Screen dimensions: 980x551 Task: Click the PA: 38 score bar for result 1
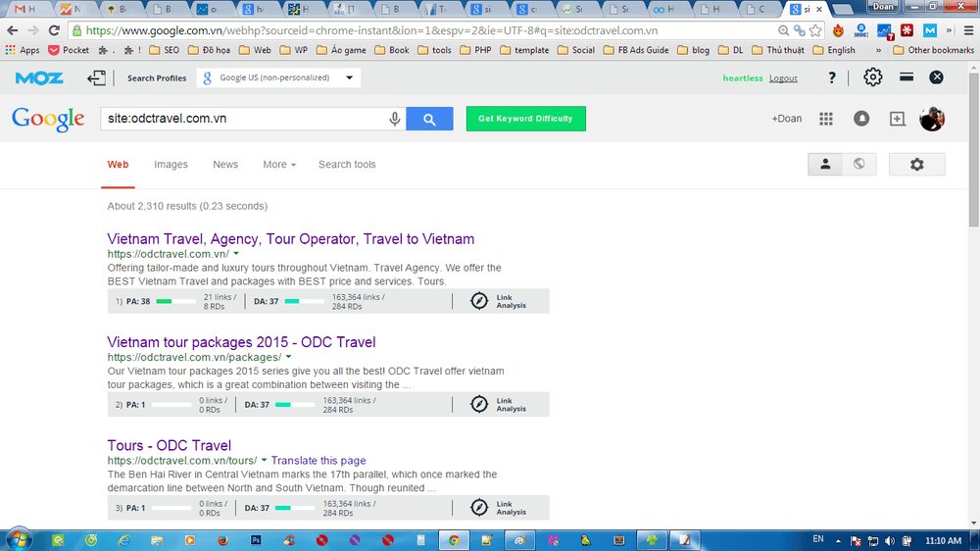coord(175,301)
